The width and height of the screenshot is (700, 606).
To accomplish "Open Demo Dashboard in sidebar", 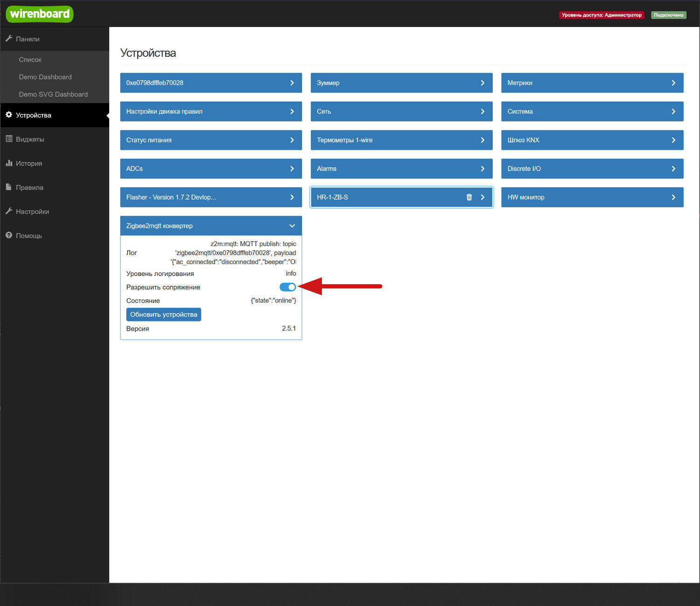I will 45,77.
